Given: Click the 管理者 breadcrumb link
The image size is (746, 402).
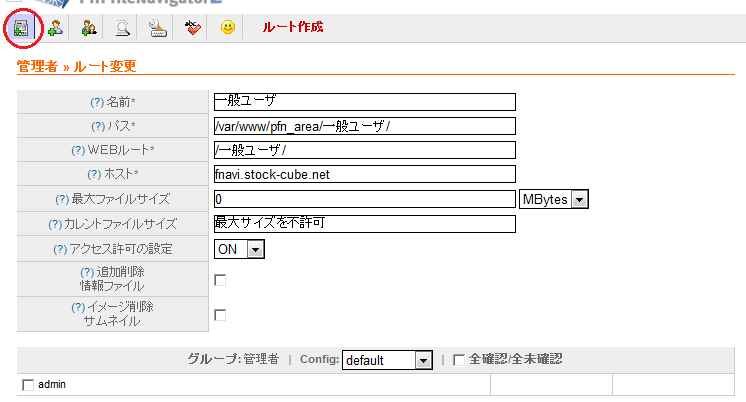Looking at the screenshot, I should point(38,67).
